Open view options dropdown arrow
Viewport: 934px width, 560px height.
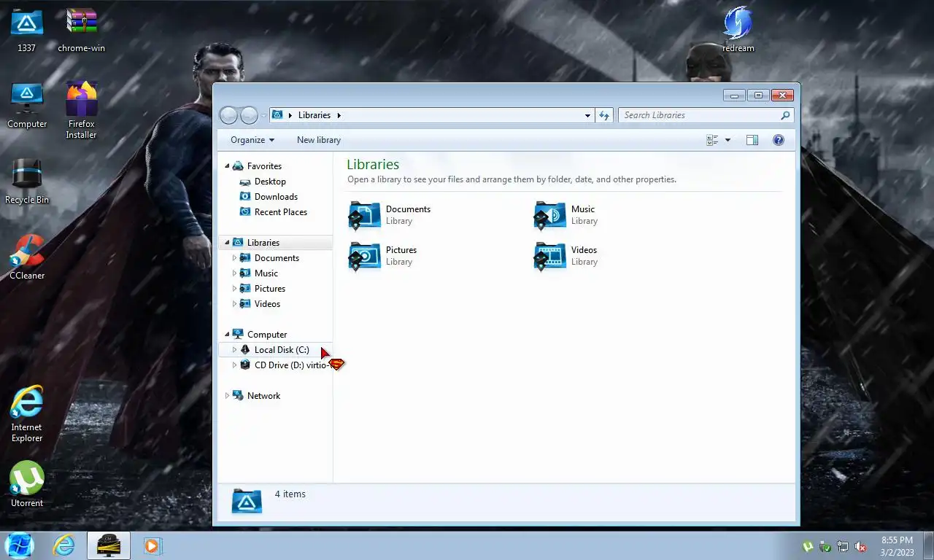tap(727, 140)
